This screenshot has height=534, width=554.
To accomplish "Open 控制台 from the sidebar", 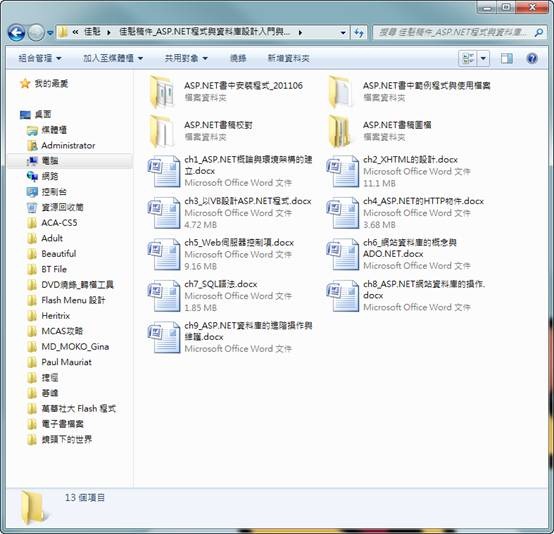I will tap(47, 192).
